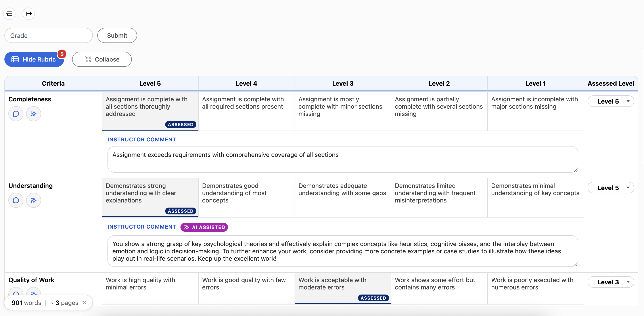Click the expand panel arrow icon
The image size is (644, 316).
29,13
